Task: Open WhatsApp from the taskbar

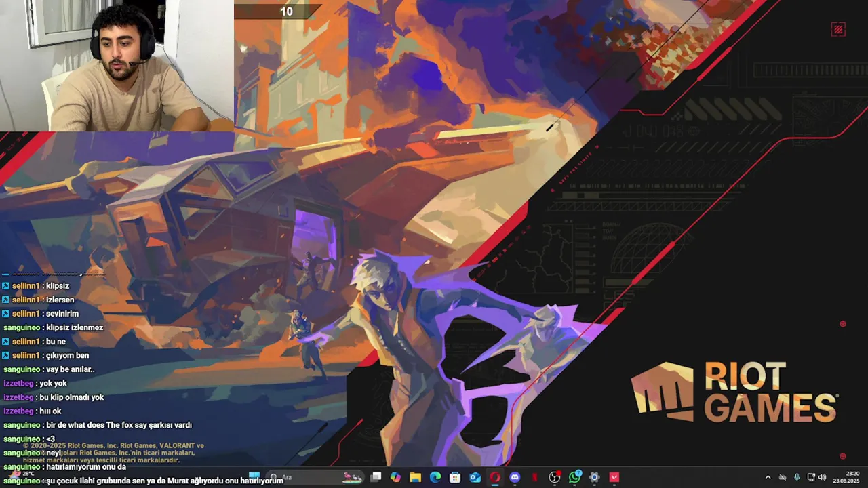Action: pyautogui.click(x=574, y=477)
